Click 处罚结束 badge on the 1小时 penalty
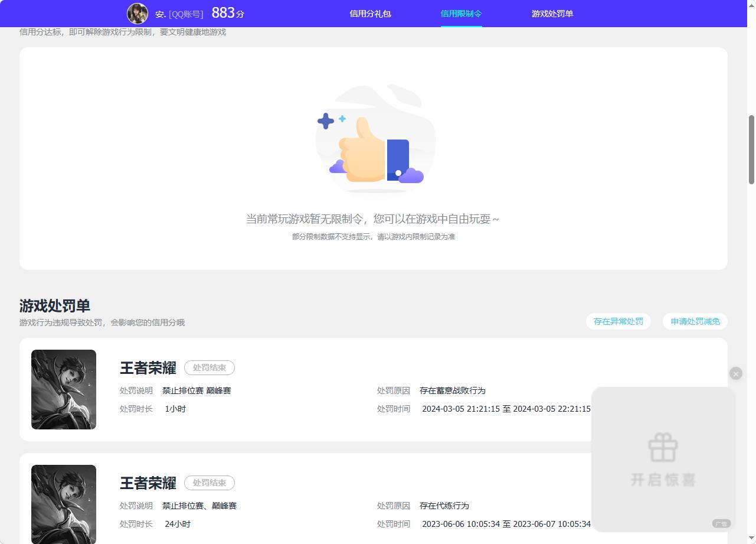The image size is (756, 544). [x=210, y=367]
